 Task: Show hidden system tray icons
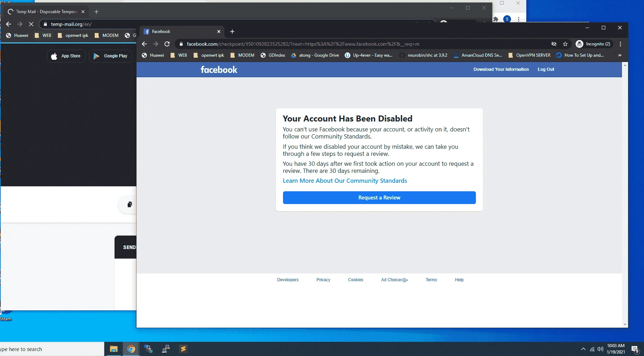pyautogui.click(x=583, y=349)
